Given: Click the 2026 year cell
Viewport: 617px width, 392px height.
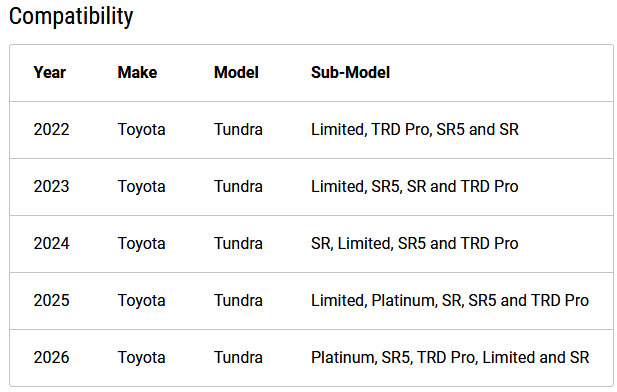Looking at the screenshot, I should click(x=51, y=358).
